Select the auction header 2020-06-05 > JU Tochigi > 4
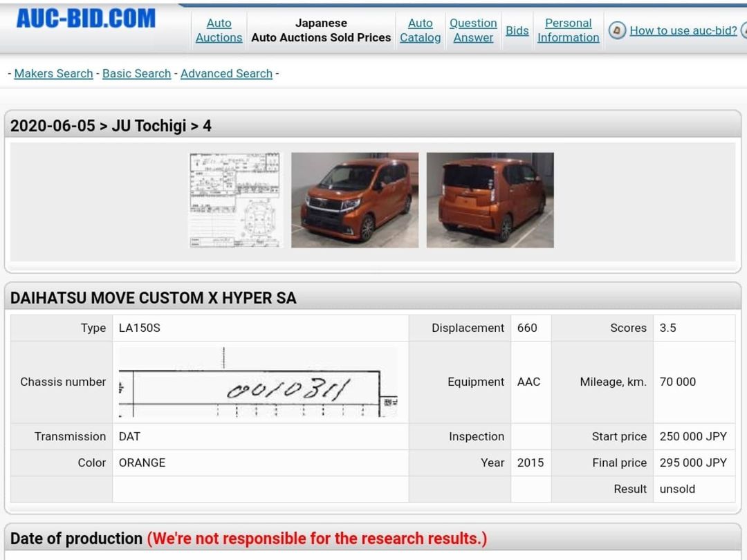The width and height of the screenshot is (747, 560). pyautogui.click(x=111, y=126)
